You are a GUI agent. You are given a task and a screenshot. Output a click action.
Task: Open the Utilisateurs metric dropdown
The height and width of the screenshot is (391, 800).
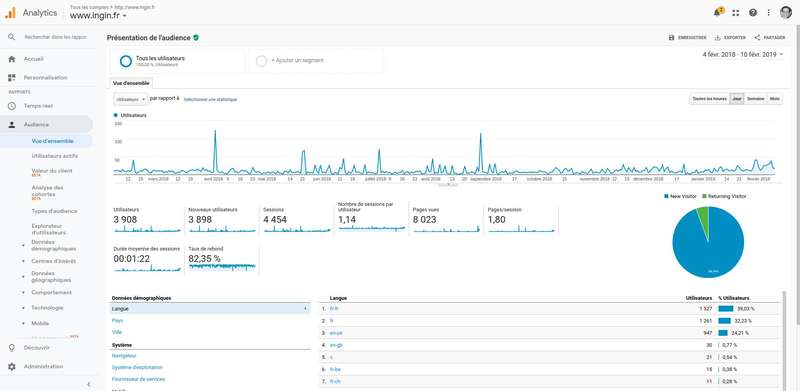[x=131, y=99]
